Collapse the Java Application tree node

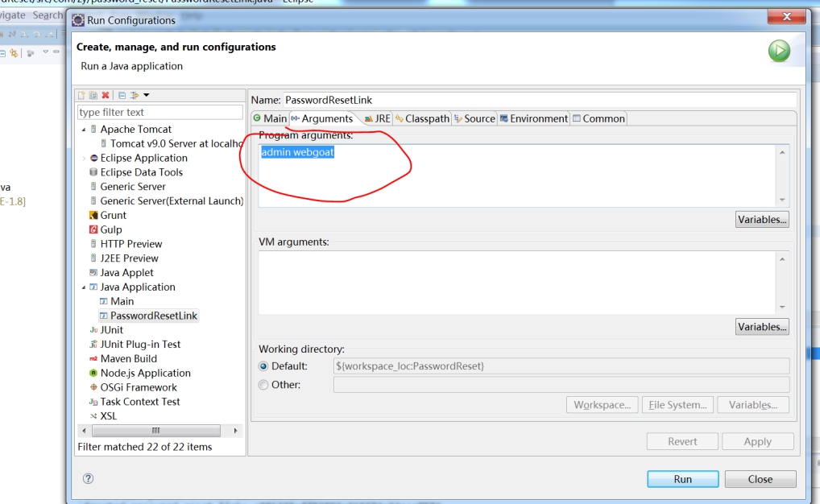coord(84,287)
